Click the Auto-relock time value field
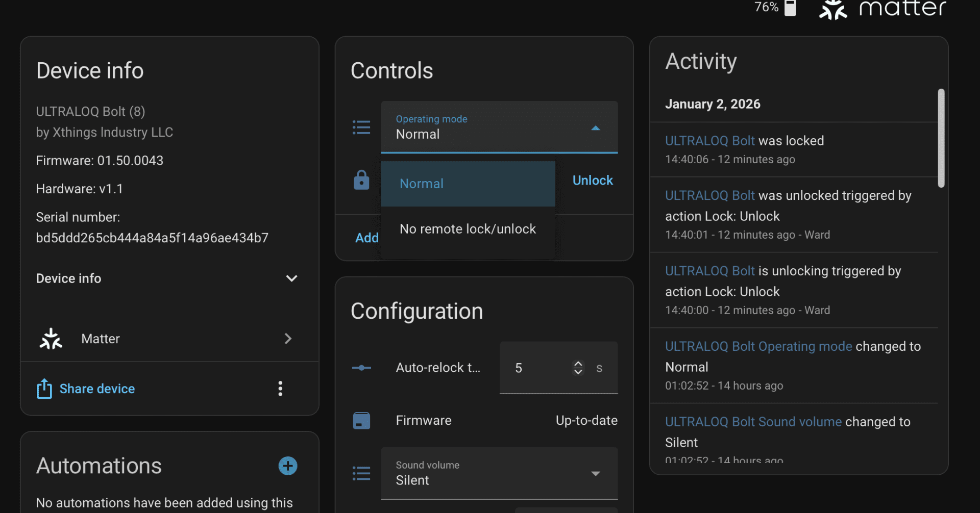 coord(536,368)
